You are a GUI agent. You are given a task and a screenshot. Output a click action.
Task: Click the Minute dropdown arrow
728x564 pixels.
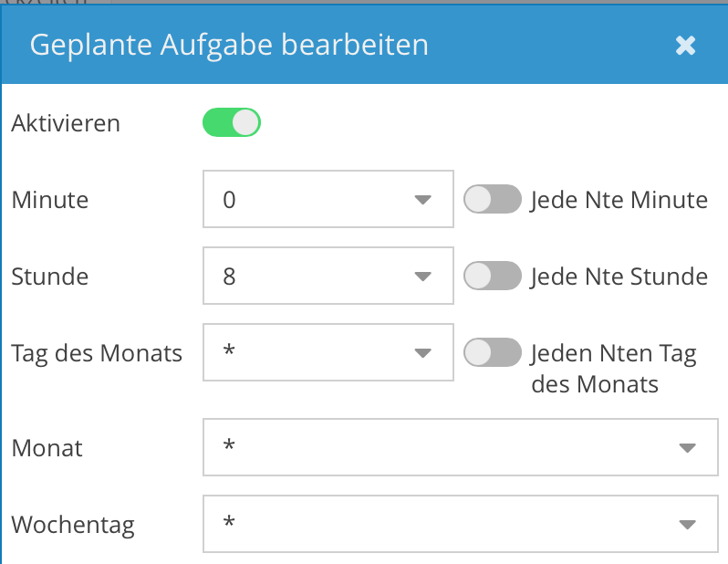coord(421,199)
